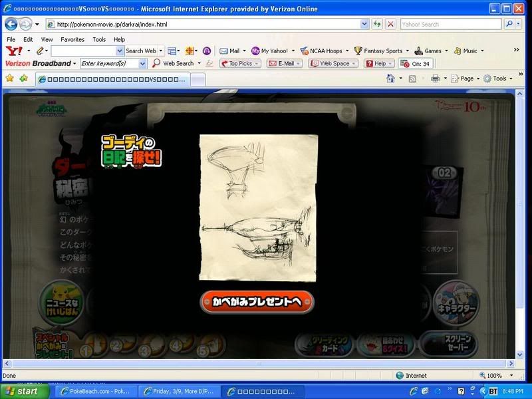This screenshot has width=532, height=399.
Task: Click the pop-up blocker On: 34 button
Action: 415,63
